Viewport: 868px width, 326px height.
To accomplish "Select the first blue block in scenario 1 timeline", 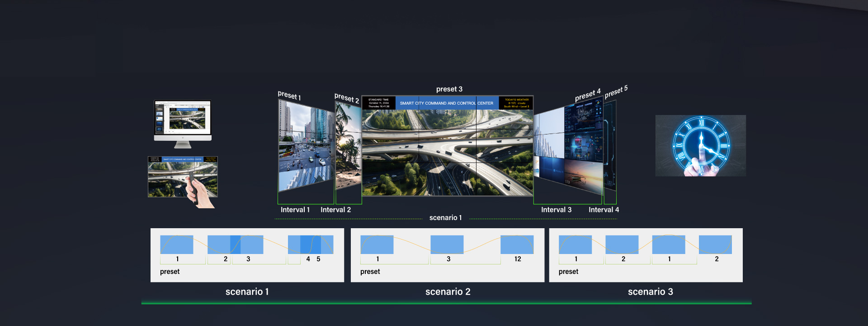I will pyautogui.click(x=177, y=244).
